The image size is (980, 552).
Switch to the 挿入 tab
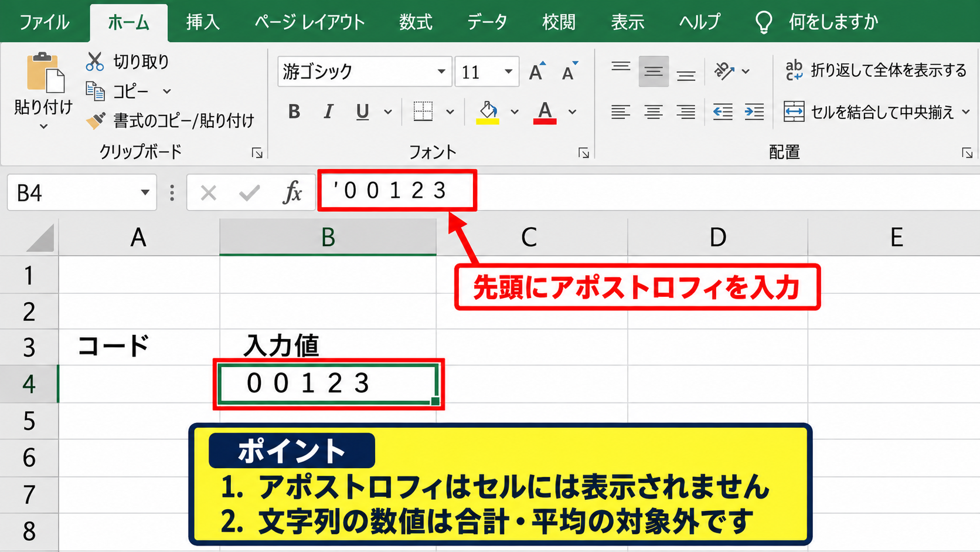point(203,22)
